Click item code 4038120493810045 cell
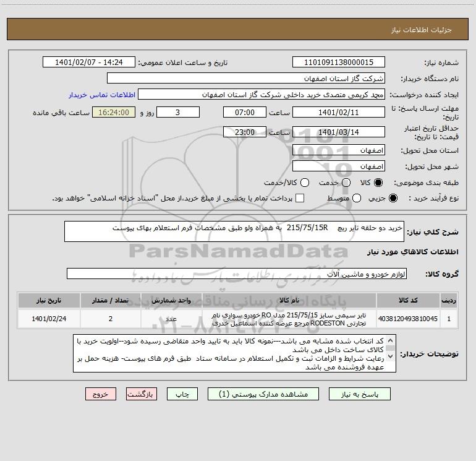Image resolution: width=476 pixels, height=461 pixels. click(x=408, y=319)
